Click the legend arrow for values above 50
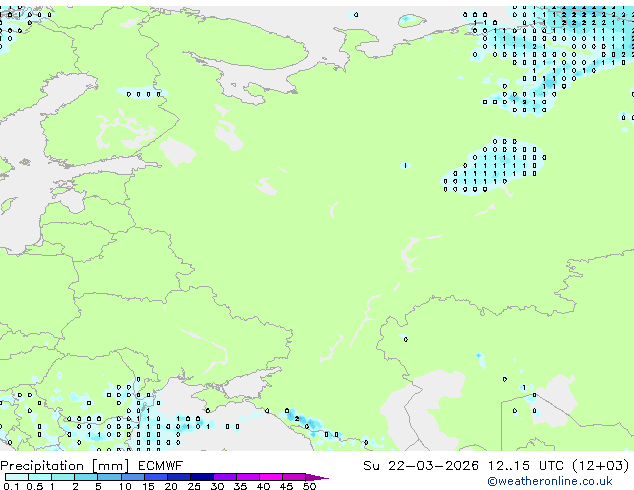Screen dimensions: 634x490 [x=317, y=477]
